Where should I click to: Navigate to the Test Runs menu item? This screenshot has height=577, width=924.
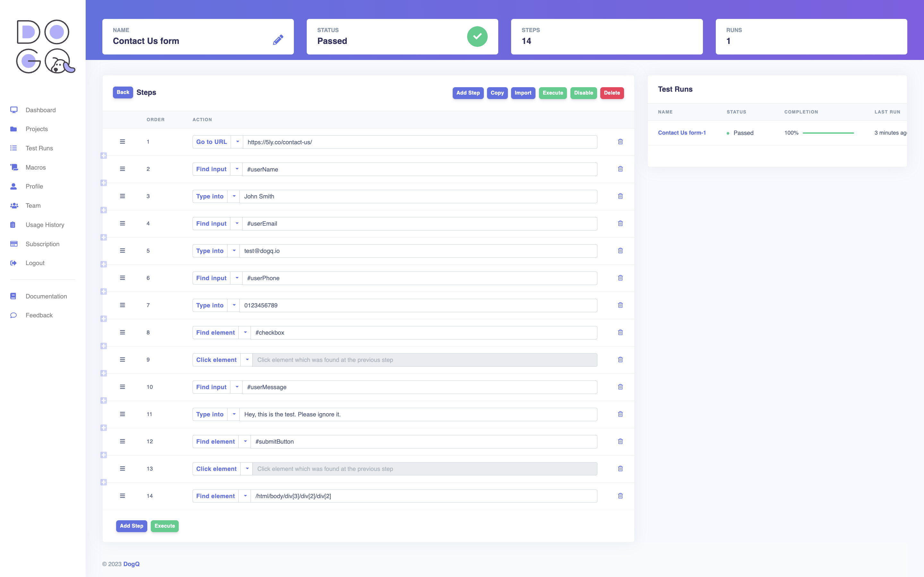(39, 147)
